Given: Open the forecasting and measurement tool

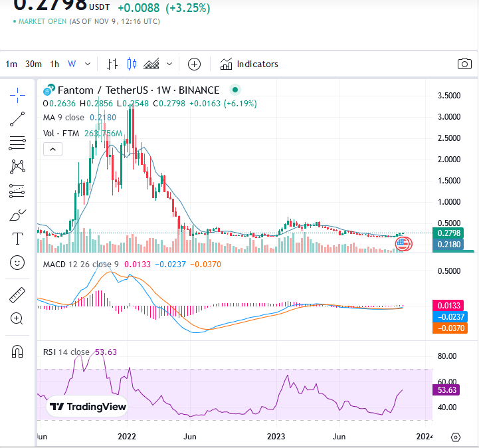Looking at the screenshot, I should tap(17, 191).
